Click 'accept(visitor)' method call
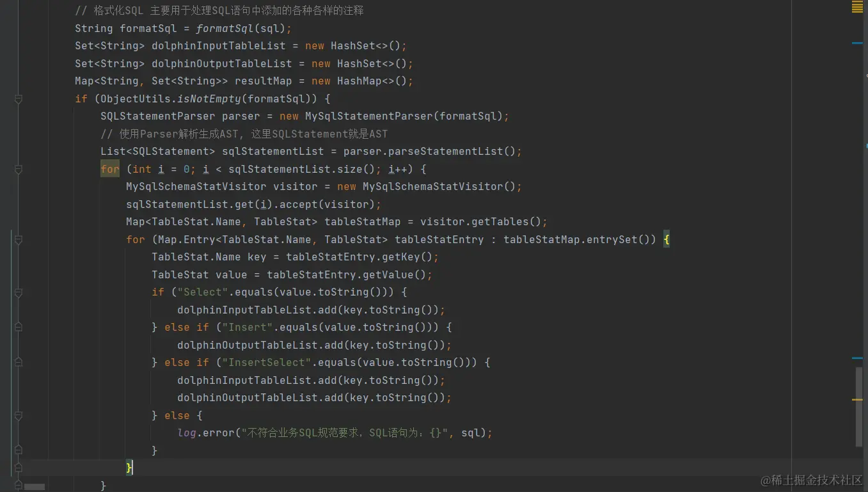 (327, 205)
